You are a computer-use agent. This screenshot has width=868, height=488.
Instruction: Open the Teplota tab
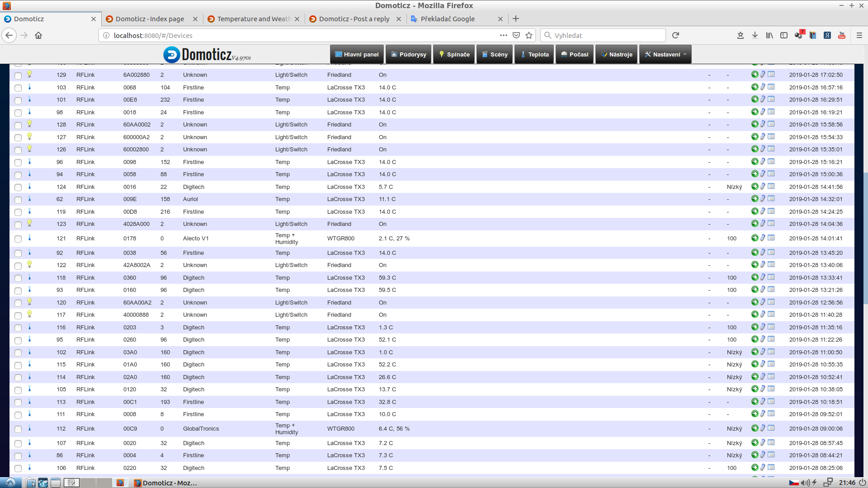tap(534, 54)
